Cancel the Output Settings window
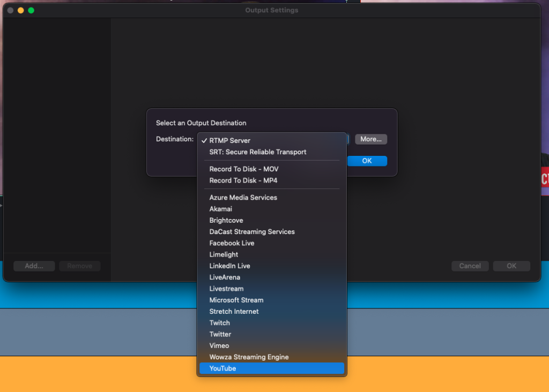 470,266
